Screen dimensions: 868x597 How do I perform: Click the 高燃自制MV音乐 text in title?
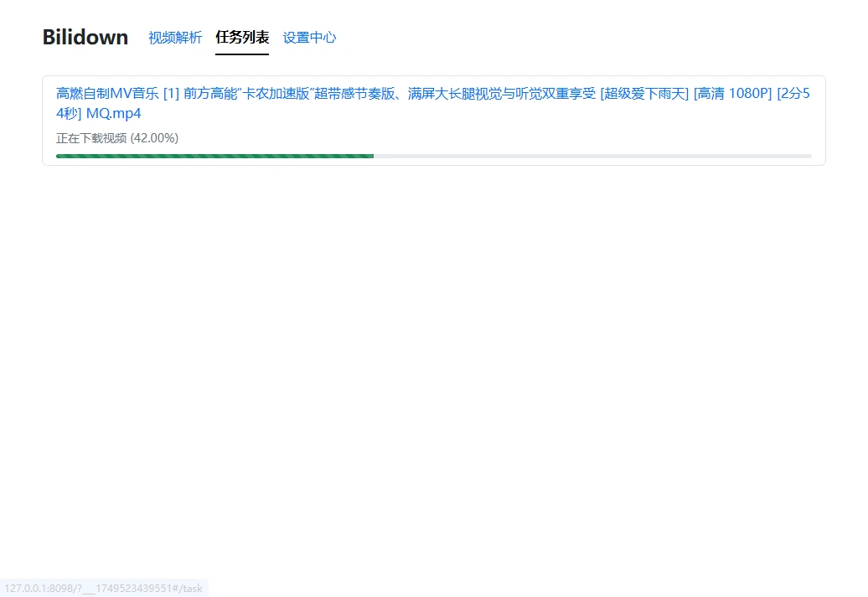coord(107,93)
